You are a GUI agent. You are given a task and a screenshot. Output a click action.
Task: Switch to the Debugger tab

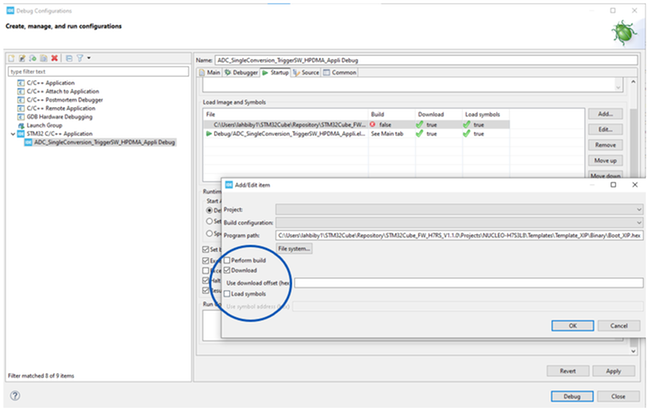tap(241, 72)
